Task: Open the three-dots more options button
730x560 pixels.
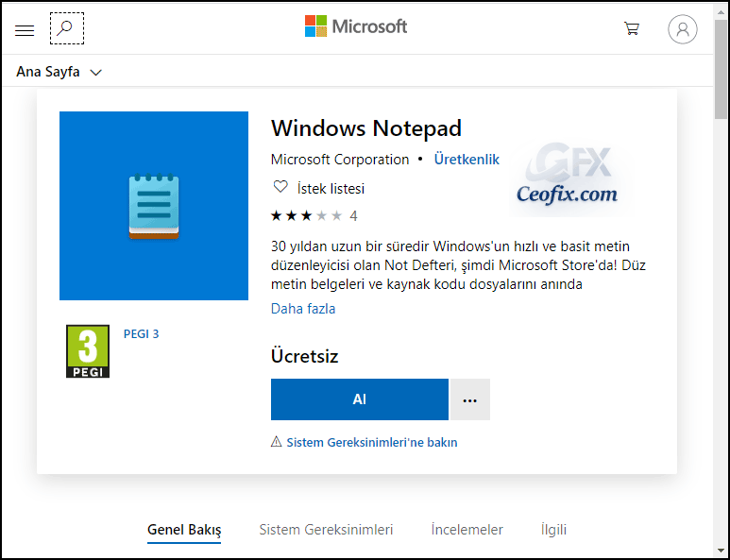Action: tap(470, 399)
